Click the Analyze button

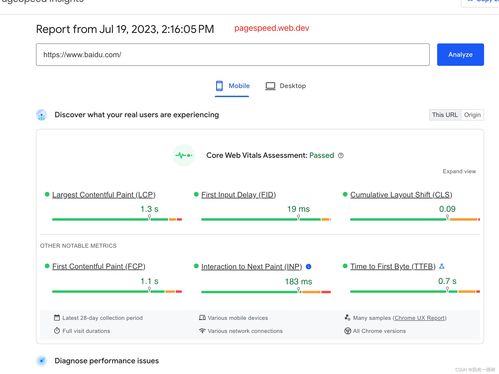coord(460,55)
